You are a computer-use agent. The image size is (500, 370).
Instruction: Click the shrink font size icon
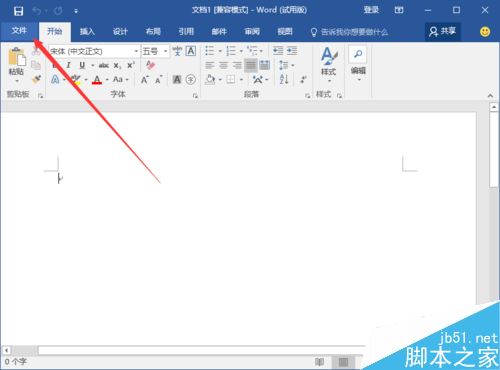(x=158, y=80)
